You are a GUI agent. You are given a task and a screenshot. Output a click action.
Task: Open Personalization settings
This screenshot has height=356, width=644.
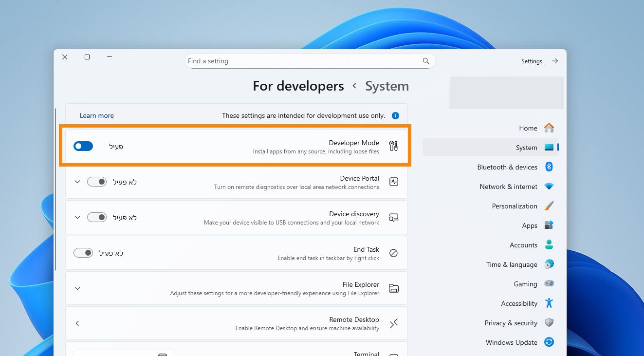point(491,206)
